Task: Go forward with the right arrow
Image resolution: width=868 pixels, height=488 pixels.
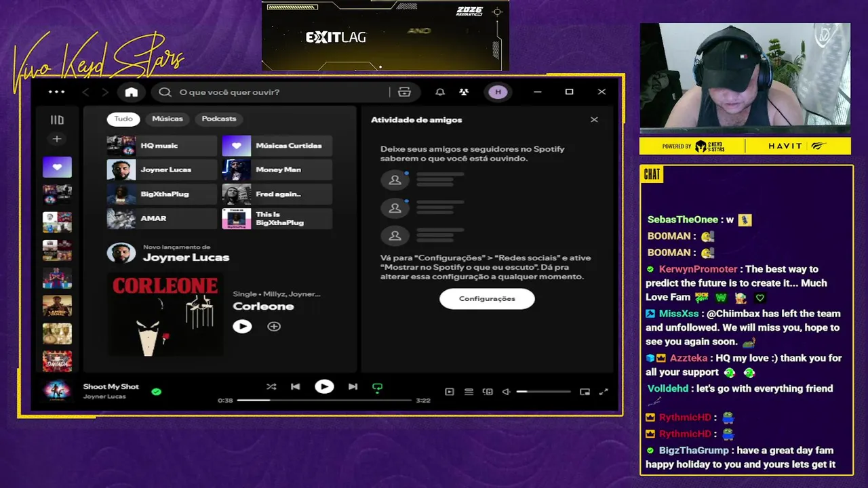Action: pyautogui.click(x=105, y=92)
